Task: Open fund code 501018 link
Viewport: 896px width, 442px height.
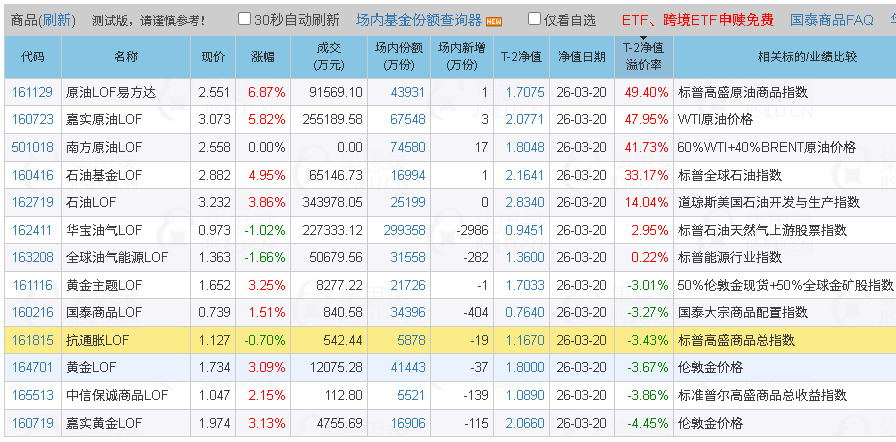Action: (x=32, y=147)
